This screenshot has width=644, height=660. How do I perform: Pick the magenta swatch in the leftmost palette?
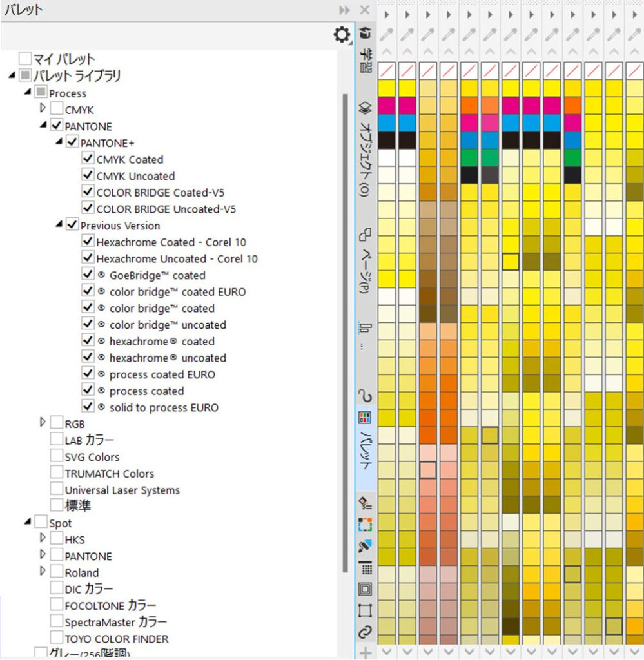point(387,105)
